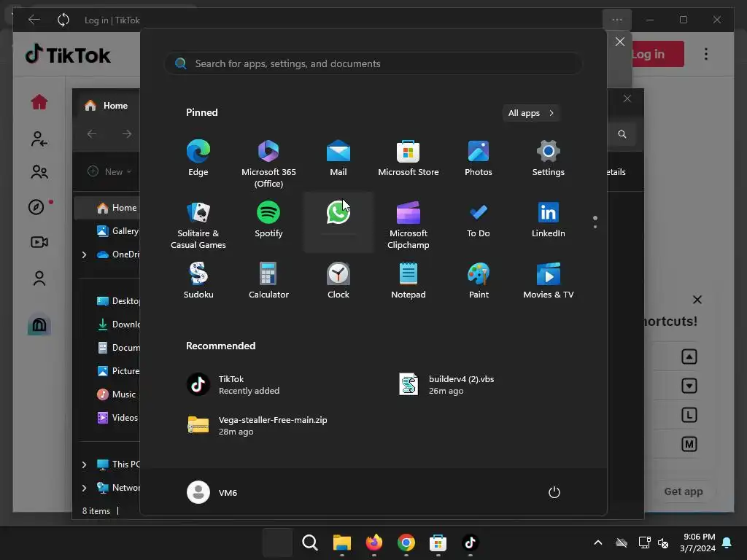747x560 pixels.
Task: Expand This PC in navigation pane
Action: (85, 464)
